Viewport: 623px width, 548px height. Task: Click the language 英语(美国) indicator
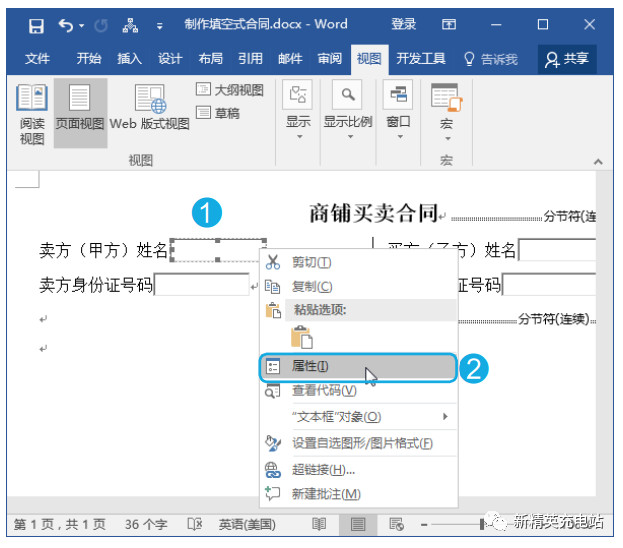[x=247, y=525]
